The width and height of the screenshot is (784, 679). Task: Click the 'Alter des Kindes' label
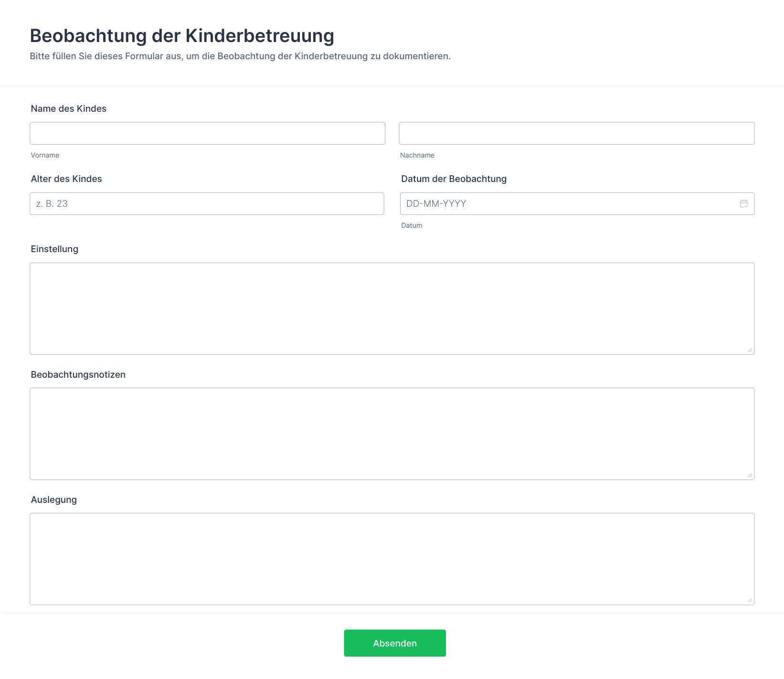tap(66, 179)
